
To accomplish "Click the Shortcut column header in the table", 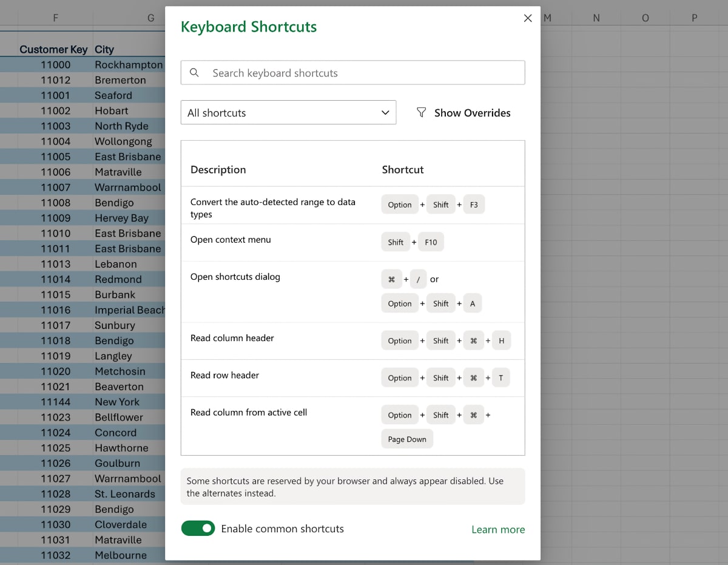I will click(x=402, y=169).
